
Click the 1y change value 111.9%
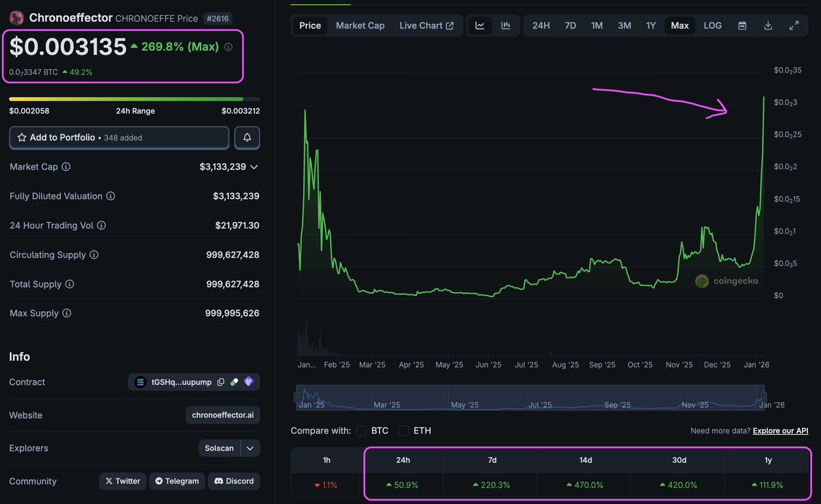click(x=766, y=485)
